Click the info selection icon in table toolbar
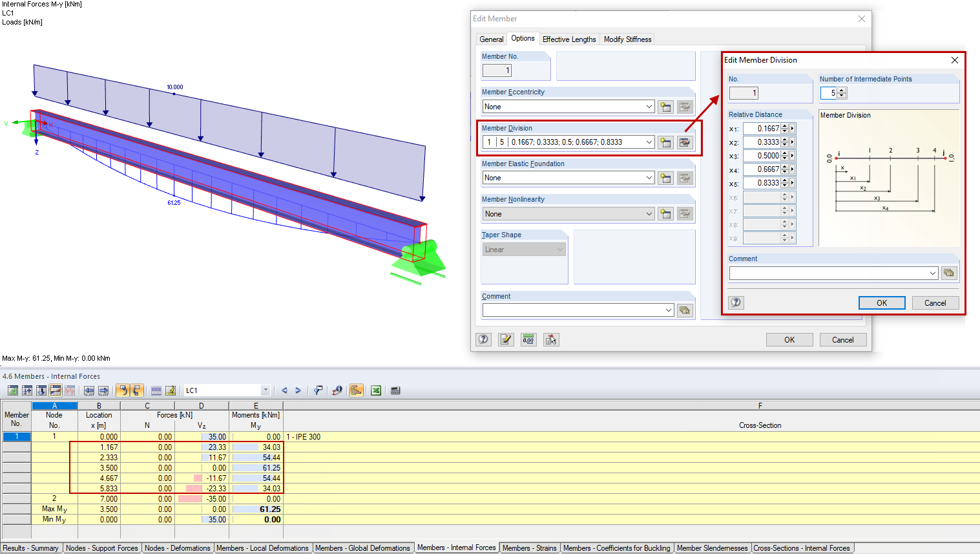980x554 pixels. pos(337,390)
